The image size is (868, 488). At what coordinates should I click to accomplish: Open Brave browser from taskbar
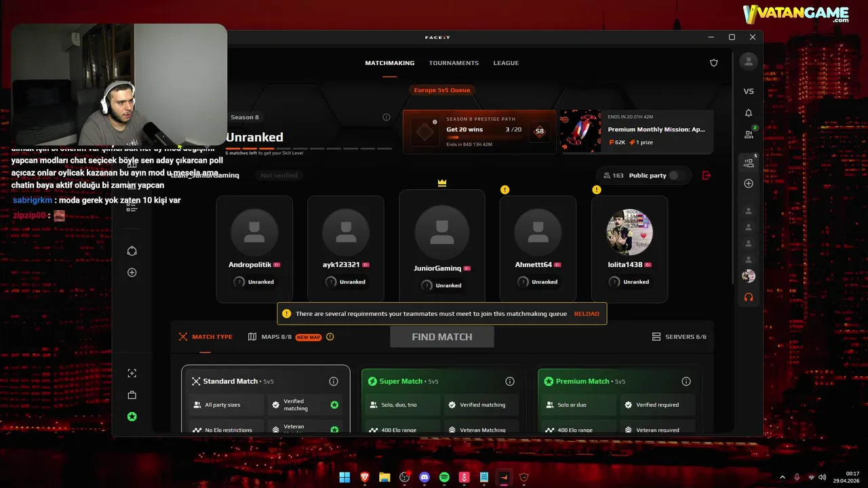tap(365, 477)
